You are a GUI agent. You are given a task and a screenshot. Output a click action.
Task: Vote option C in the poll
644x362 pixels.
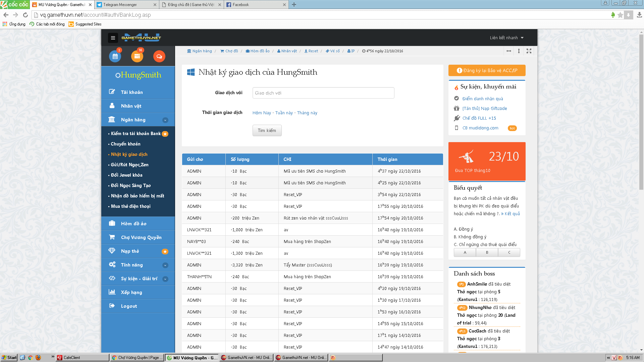(x=509, y=252)
